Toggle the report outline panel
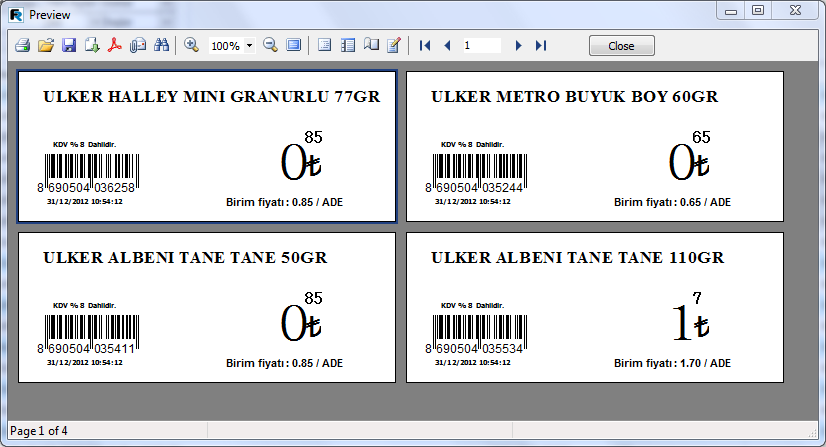The width and height of the screenshot is (826, 447). coord(324,45)
